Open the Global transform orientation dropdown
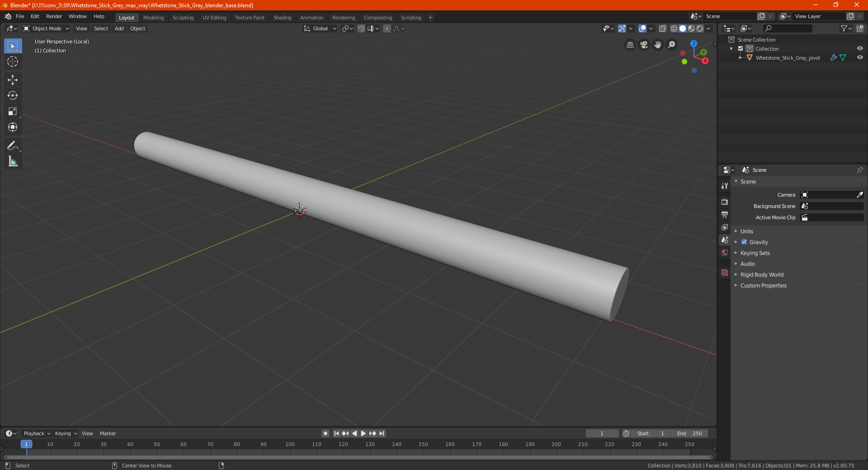This screenshot has height=470, width=868. (x=320, y=28)
